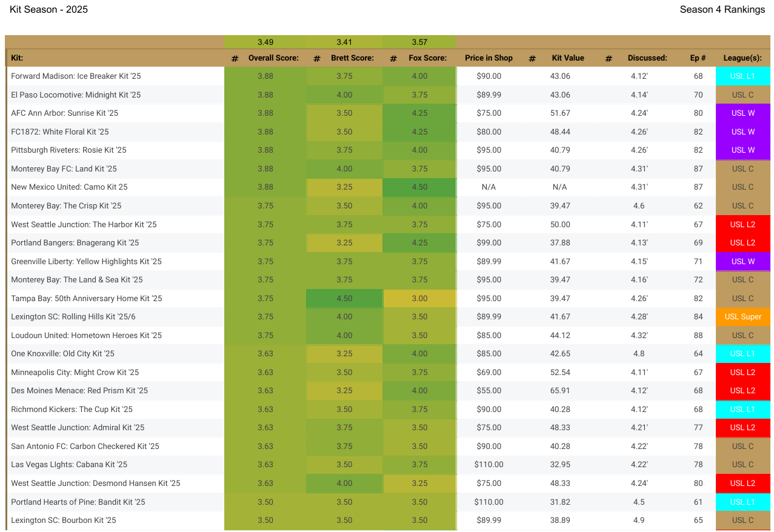
Task: Select Loudoun United: Hometown Heroes Kit '25
Action: (87, 336)
